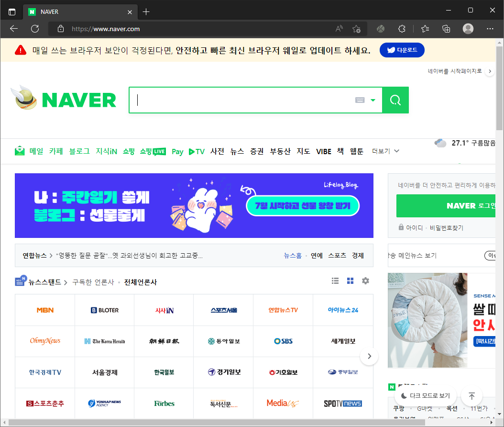The width and height of the screenshot is (504, 427).
Task: Click the 뉴스스탠드 newsstand icon
Action: click(x=21, y=281)
